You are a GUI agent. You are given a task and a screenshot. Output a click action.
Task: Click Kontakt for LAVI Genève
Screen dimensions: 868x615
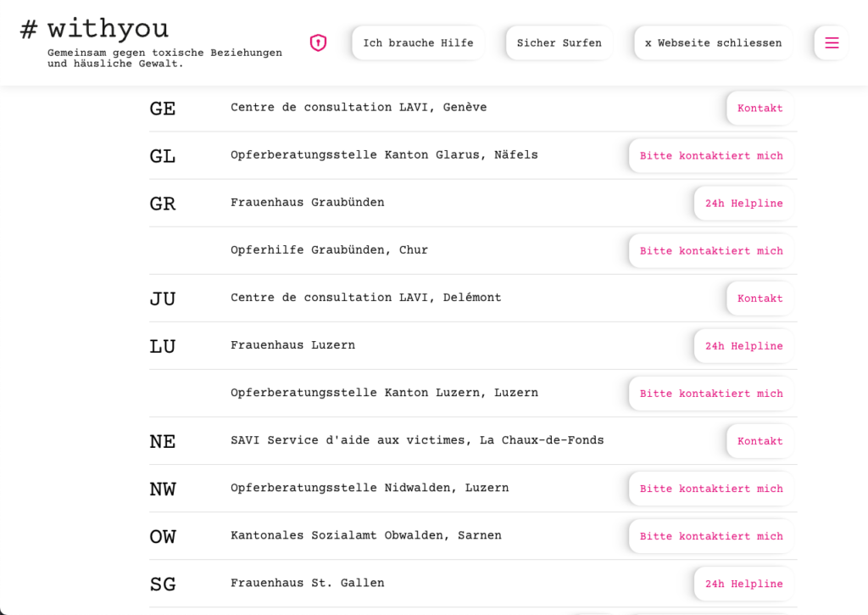[759, 109]
